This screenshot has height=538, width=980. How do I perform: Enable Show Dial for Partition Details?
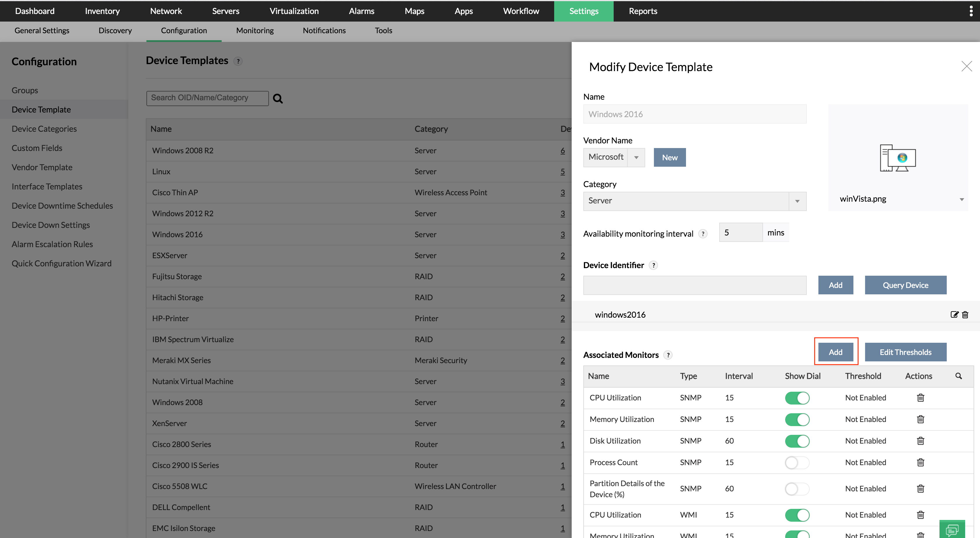797,488
